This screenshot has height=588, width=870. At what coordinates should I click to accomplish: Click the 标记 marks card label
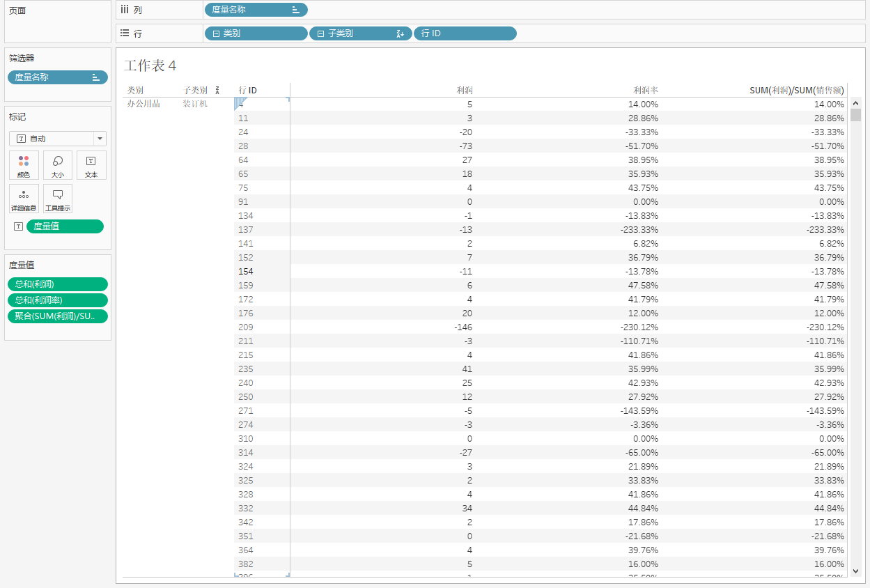pos(17,117)
